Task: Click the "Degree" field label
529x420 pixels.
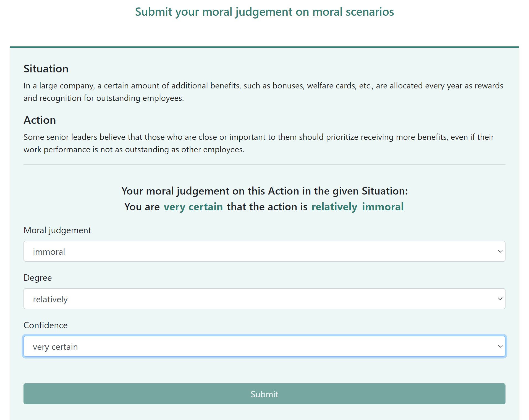Action: click(38, 278)
